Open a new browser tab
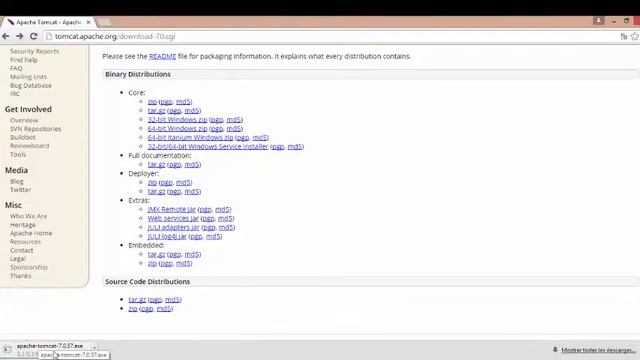 pos(104,22)
